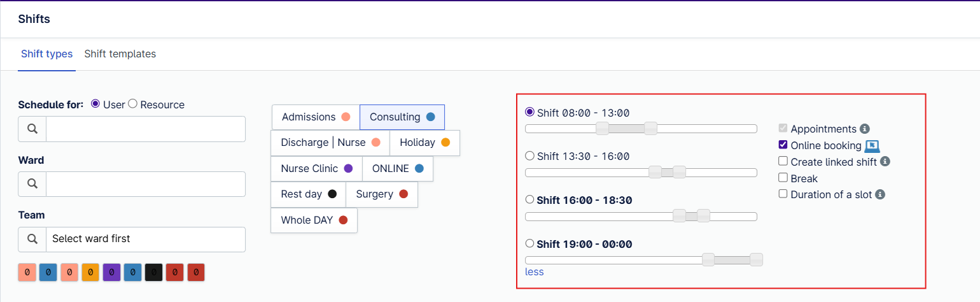The image size is (980, 302).
Task: Click into the Ward text input field
Action: click(x=146, y=184)
